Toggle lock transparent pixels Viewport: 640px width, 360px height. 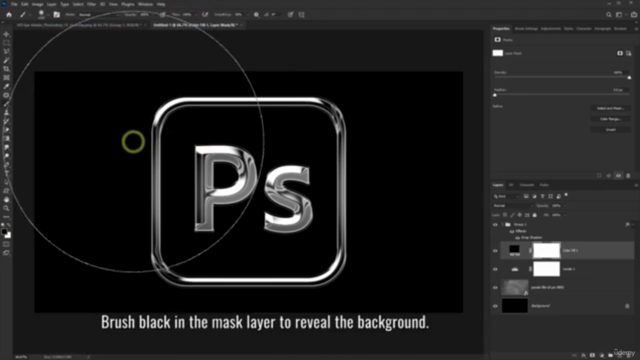coord(505,215)
